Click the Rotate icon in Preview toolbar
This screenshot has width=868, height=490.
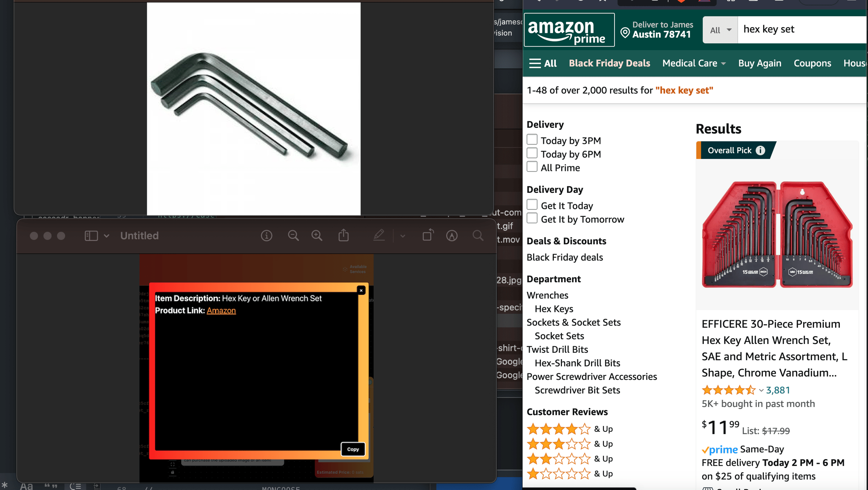pyautogui.click(x=428, y=236)
